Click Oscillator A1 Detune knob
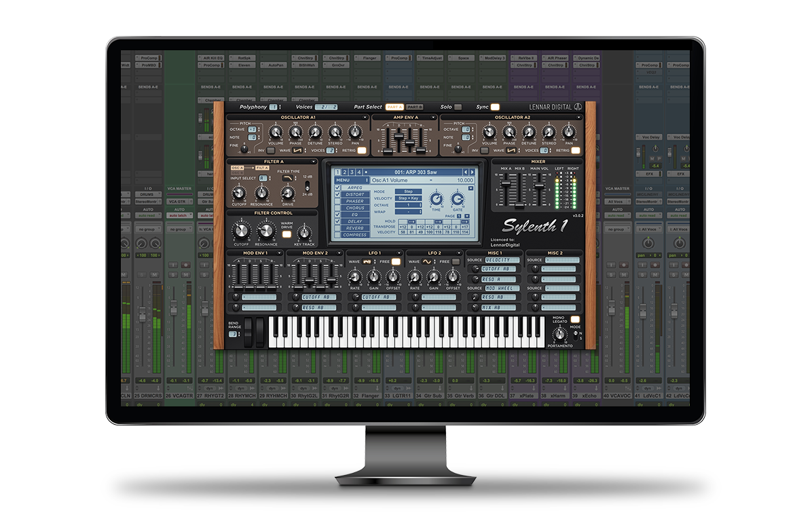Viewport: 812px width, 515px height. (316, 132)
